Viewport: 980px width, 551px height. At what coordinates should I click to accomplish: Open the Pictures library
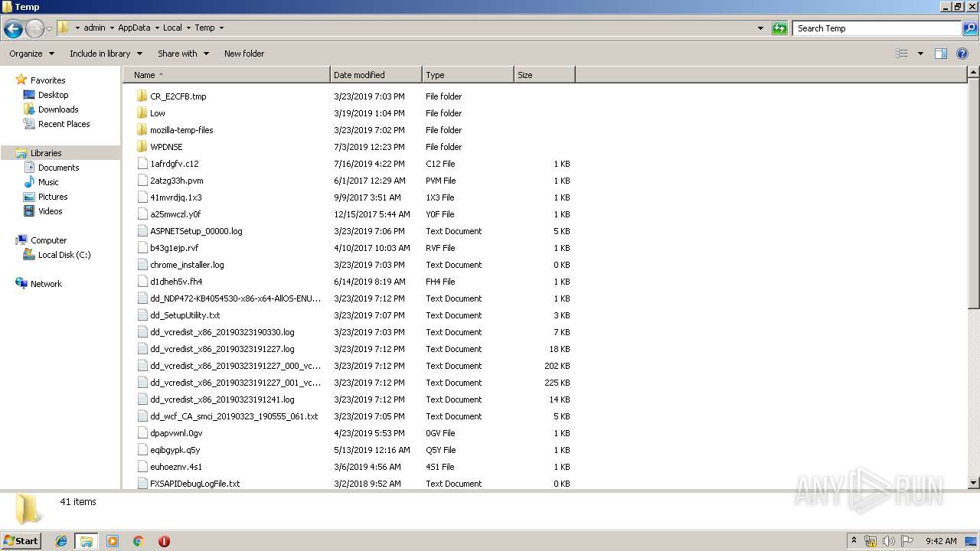click(53, 197)
